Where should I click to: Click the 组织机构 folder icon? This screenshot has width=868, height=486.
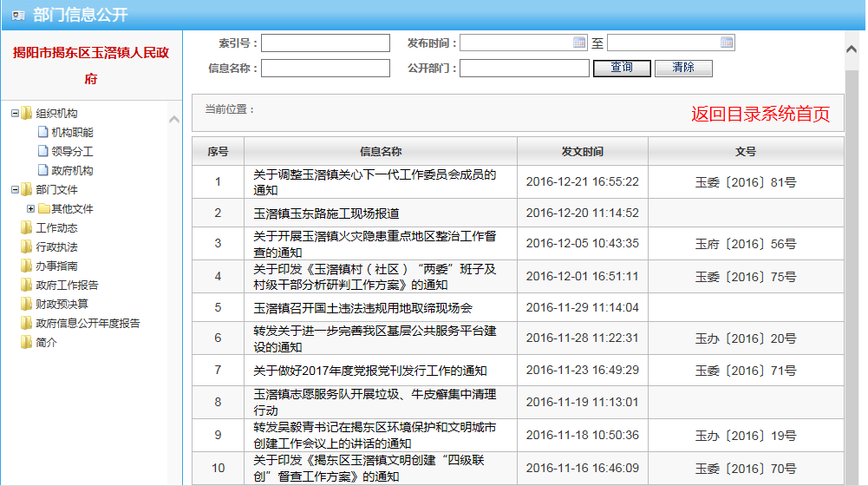click(x=26, y=113)
